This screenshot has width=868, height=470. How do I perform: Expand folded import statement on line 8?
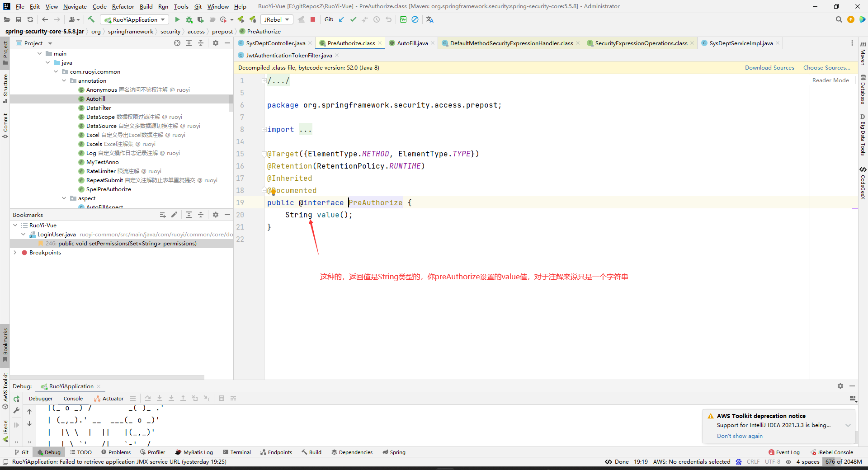coord(264,129)
